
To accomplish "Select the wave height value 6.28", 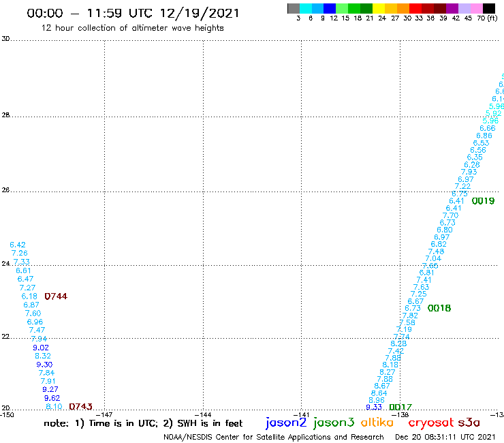I will (472, 165).
